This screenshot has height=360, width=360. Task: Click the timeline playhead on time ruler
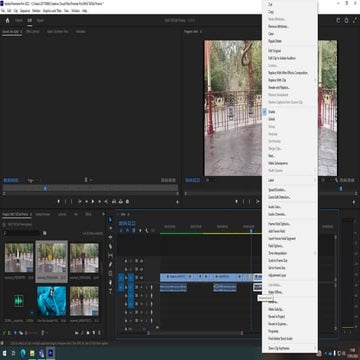coord(251,230)
